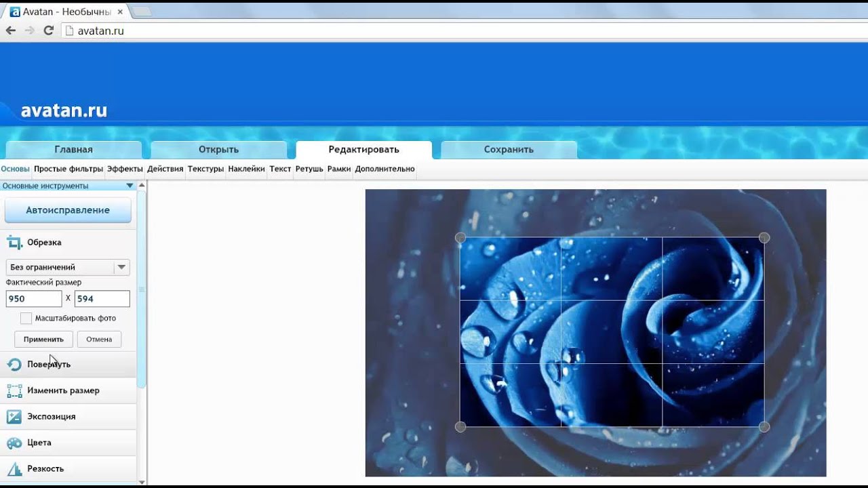Image resolution: width=868 pixels, height=488 pixels.
Task: Open the Дополнительно submenu
Action: coord(384,169)
